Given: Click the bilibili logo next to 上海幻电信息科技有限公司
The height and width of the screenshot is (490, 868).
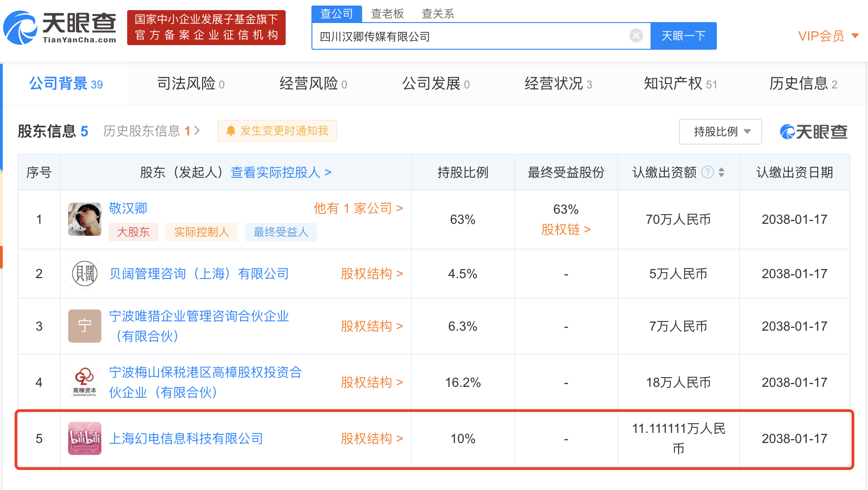Looking at the screenshot, I should [x=84, y=439].
